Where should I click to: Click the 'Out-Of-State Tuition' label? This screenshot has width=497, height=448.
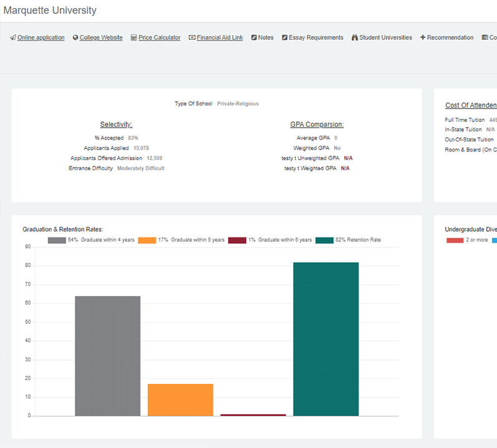click(x=469, y=140)
